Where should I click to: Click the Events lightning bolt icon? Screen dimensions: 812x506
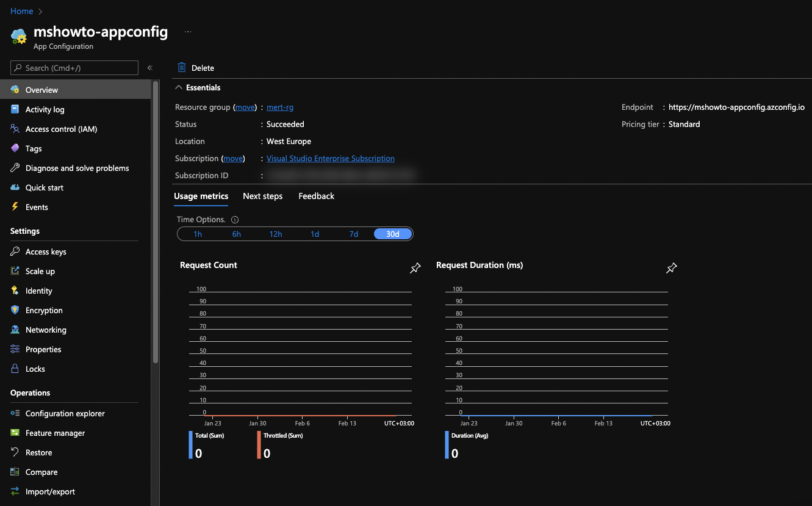tap(15, 207)
